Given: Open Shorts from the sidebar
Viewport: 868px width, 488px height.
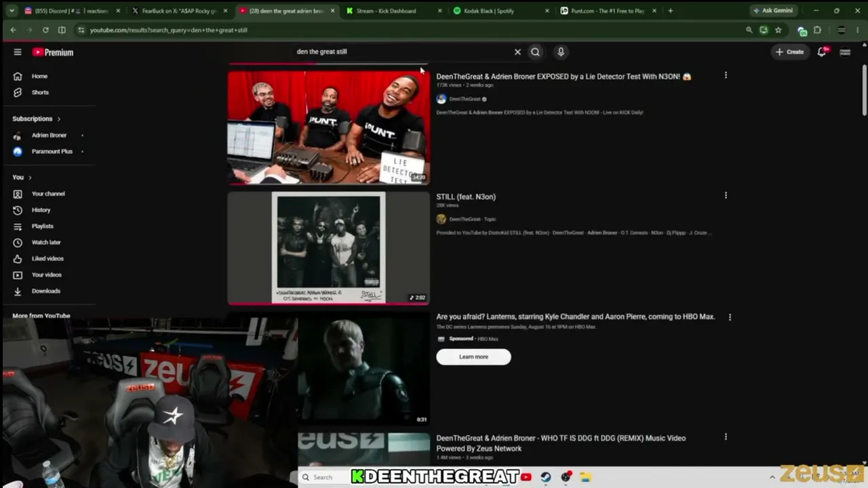Looking at the screenshot, I should pyautogui.click(x=40, y=92).
